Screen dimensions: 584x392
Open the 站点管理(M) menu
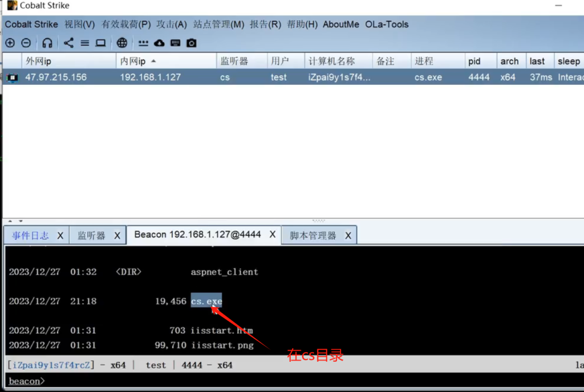(218, 24)
